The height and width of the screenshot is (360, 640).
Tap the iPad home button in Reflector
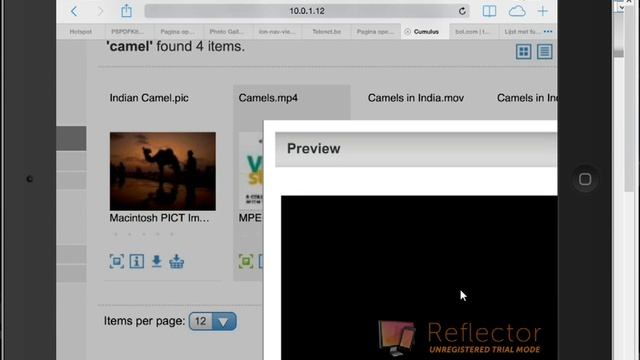pyautogui.click(x=585, y=179)
